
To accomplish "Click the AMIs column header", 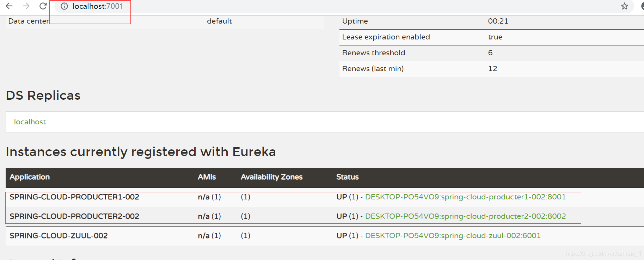I will [x=207, y=177].
